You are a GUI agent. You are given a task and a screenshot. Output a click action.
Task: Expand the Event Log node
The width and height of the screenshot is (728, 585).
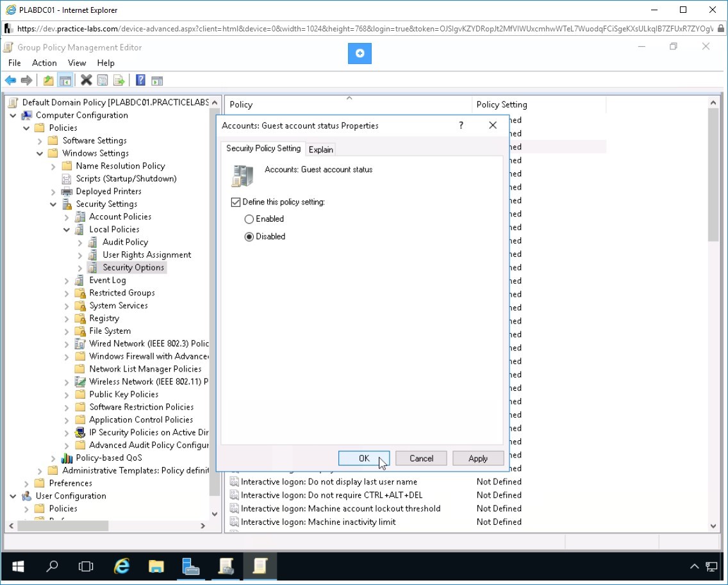click(x=67, y=281)
